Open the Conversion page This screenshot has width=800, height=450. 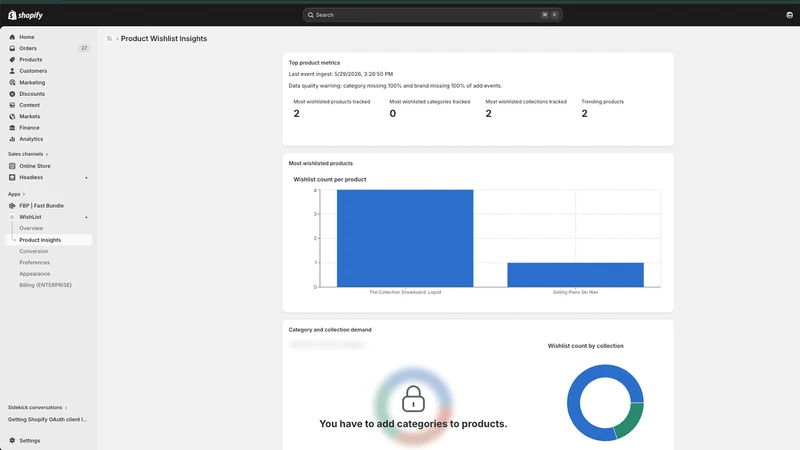[34, 251]
